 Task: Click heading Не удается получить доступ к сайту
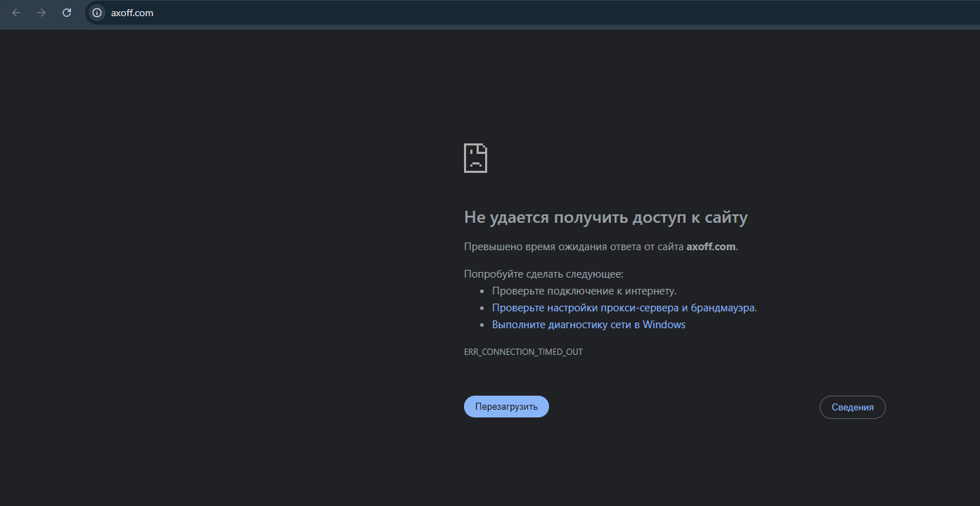click(x=605, y=217)
